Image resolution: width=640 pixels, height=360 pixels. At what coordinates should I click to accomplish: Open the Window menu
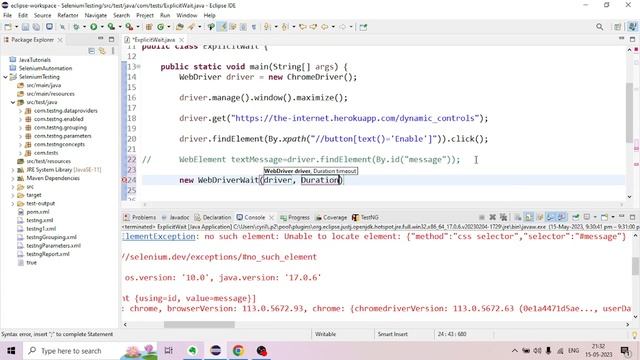pos(187,16)
